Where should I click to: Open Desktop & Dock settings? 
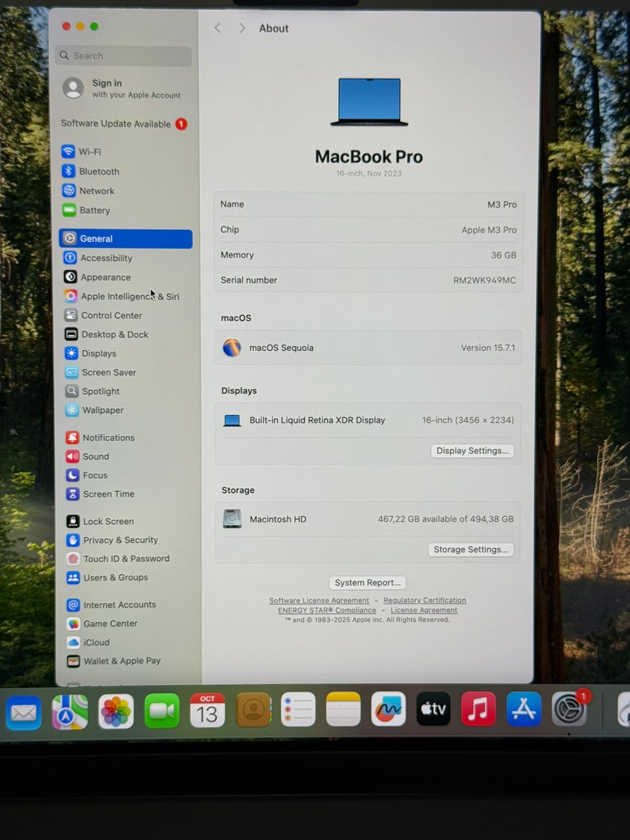(x=107, y=334)
